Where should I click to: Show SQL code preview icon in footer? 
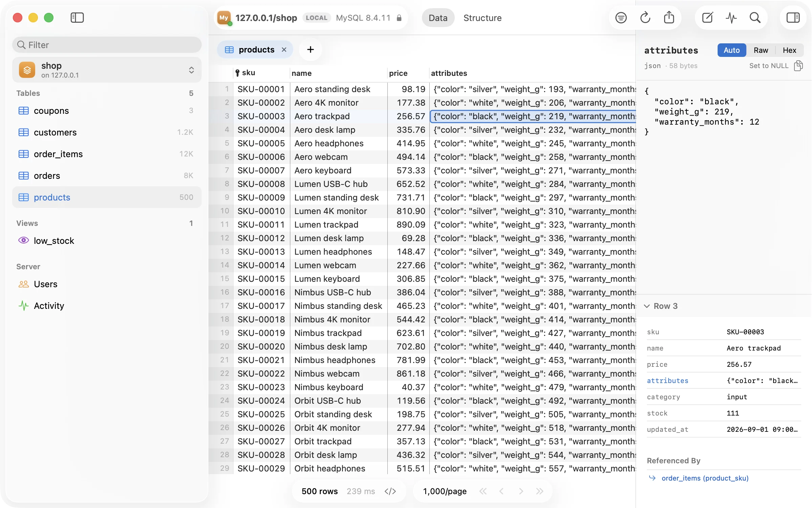(390, 491)
